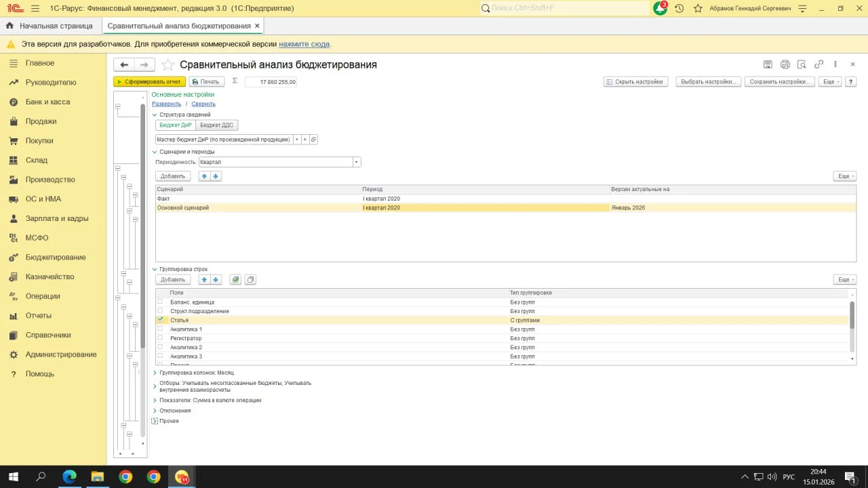Expand Группировка колонок: Месяц section
Image resolution: width=868 pixels, height=488 pixels.
coord(155,373)
